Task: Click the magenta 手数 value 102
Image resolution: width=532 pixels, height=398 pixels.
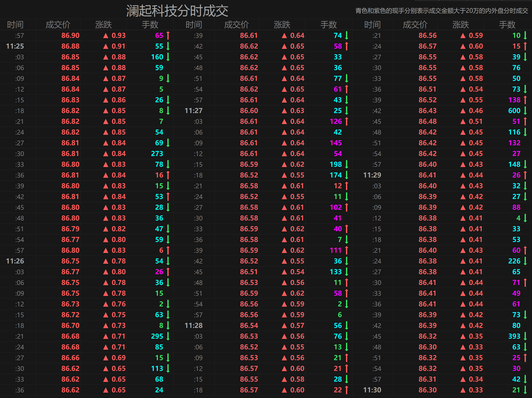Action: pos(336,207)
